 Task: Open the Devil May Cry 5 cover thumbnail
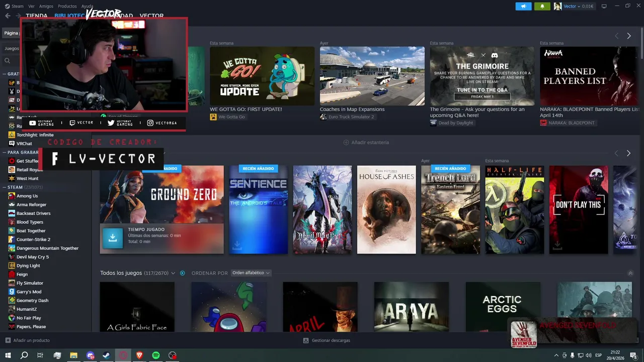[323, 210]
